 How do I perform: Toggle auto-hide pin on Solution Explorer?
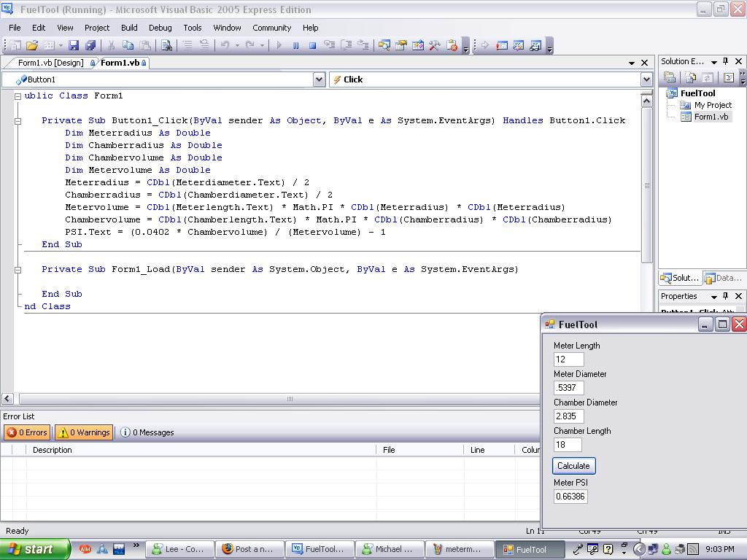726,61
